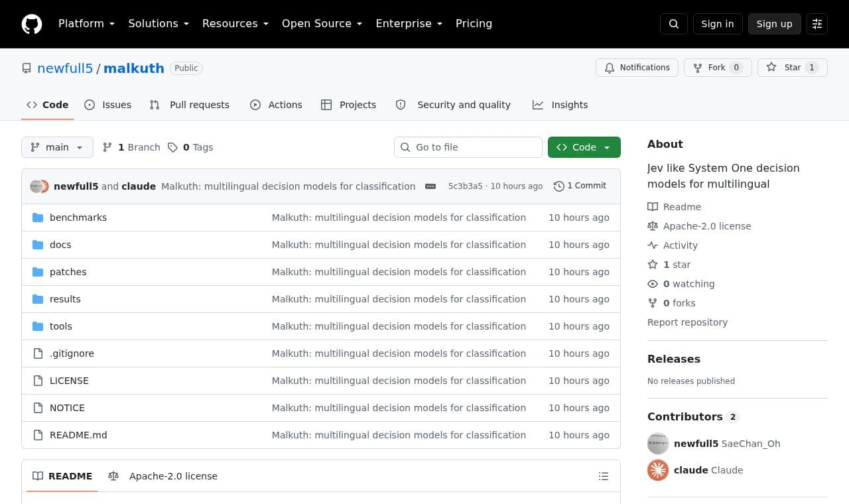
Task: Click the Sign in button
Action: point(718,24)
